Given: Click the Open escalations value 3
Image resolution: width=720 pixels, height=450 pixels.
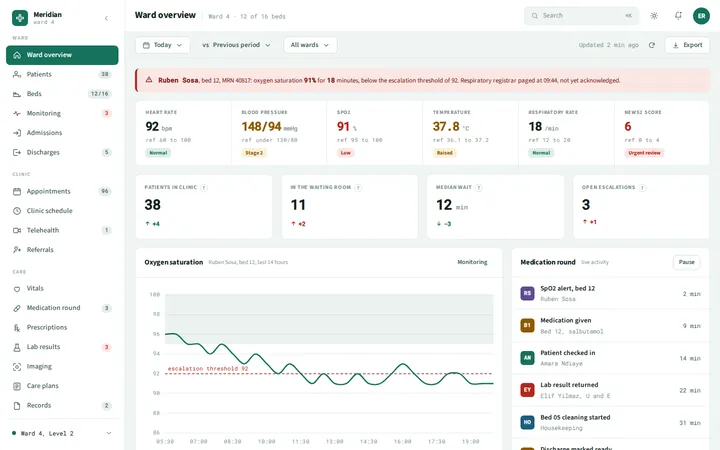Looking at the screenshot, I should click(586, 205).
